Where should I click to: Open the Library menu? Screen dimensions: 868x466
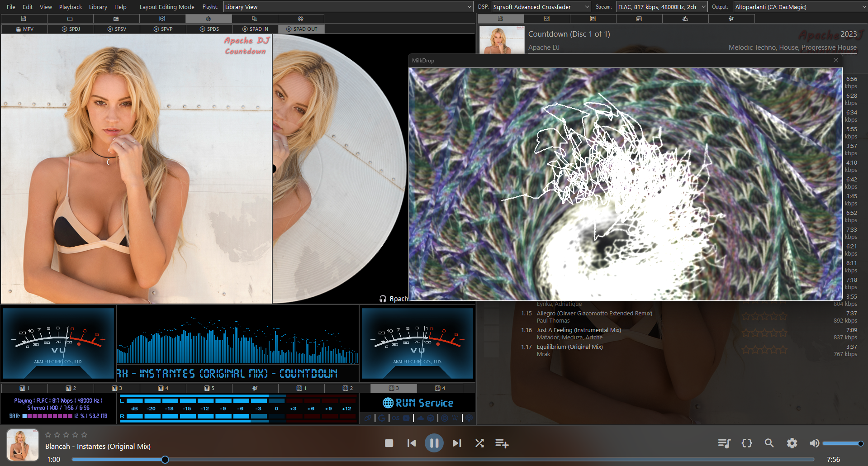click(x=98, y=7)
